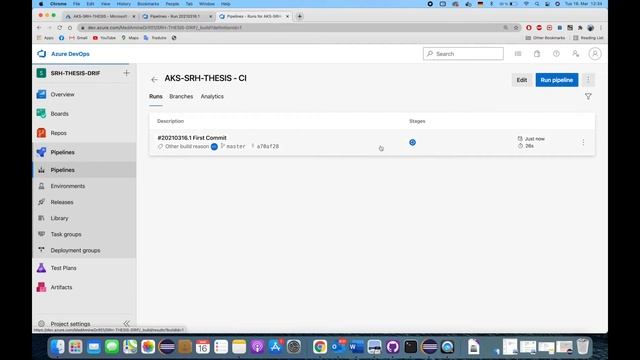Open a new browser tab
The image size is (640, 360).
pos(300,16)
